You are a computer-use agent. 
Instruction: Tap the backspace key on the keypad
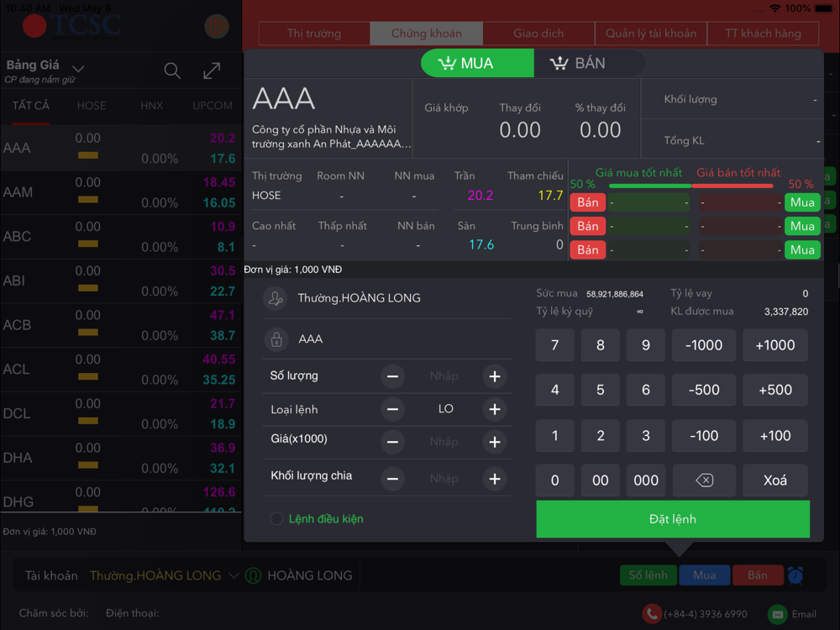[704, 480]
